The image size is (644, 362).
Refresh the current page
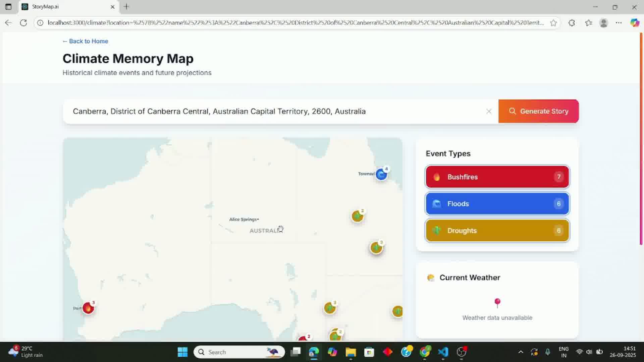point(23,23)
